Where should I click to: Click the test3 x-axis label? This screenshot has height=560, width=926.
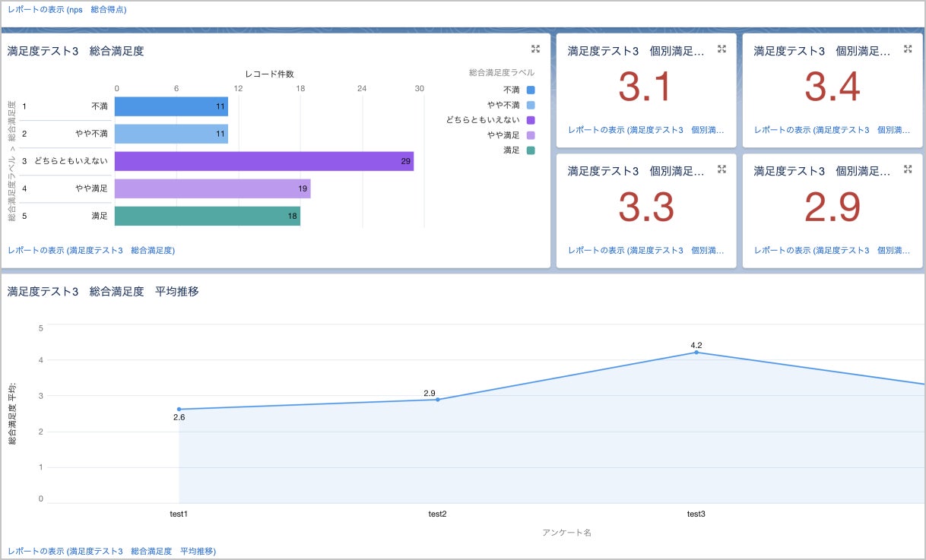696,514
